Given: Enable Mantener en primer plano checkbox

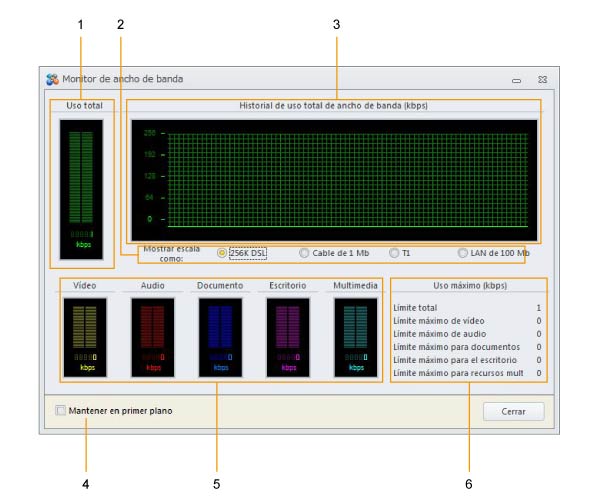Looking at the screenshot, I should (60, 411).
